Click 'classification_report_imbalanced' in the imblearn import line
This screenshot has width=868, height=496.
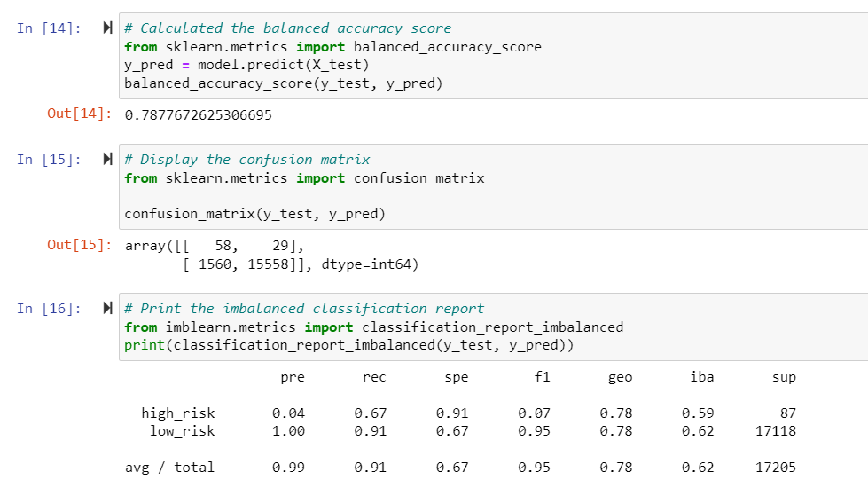click(x=493, y=327)
